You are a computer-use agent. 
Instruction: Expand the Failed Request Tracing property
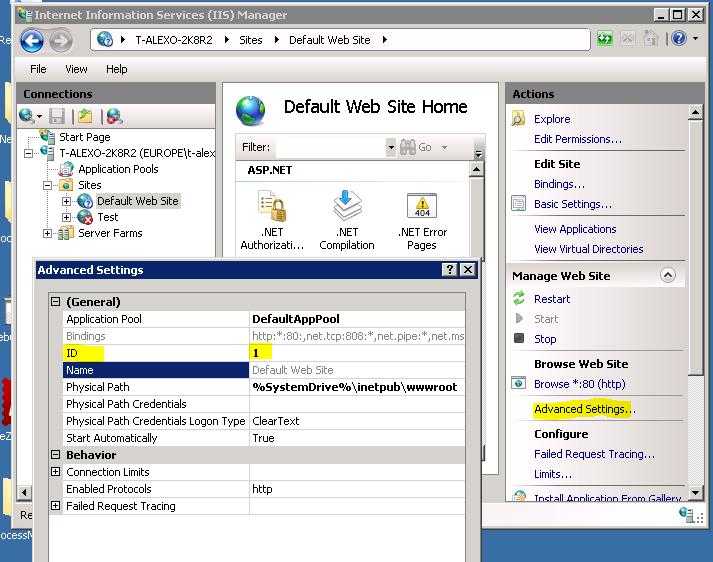[55, 506]
